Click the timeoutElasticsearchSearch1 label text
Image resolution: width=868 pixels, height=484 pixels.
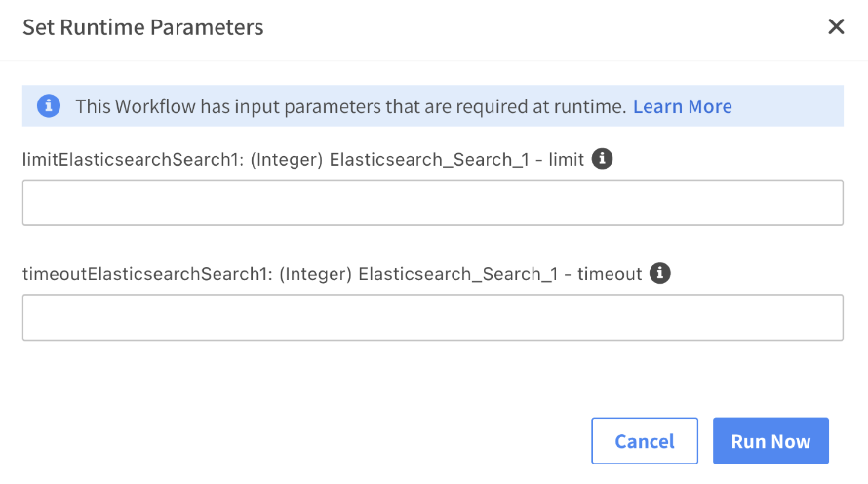[x=117, y=274]
